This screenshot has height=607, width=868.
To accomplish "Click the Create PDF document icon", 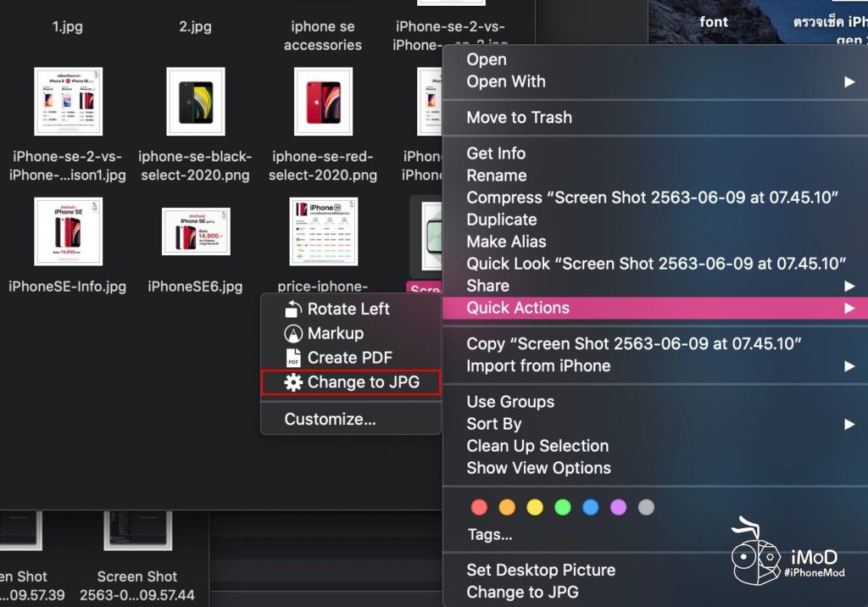I will tap(293, 358).
